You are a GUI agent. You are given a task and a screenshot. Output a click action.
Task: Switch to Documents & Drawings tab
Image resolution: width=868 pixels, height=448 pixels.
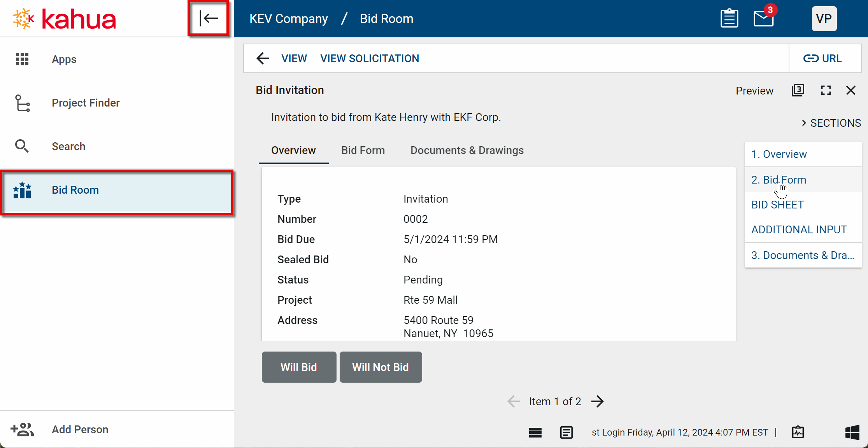coord(467,150)
